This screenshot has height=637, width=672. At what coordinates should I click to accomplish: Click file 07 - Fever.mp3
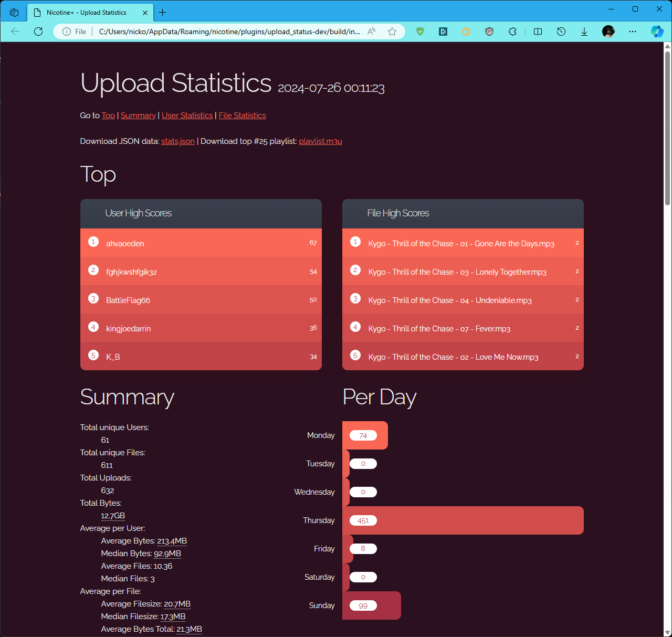pos(463,328)
